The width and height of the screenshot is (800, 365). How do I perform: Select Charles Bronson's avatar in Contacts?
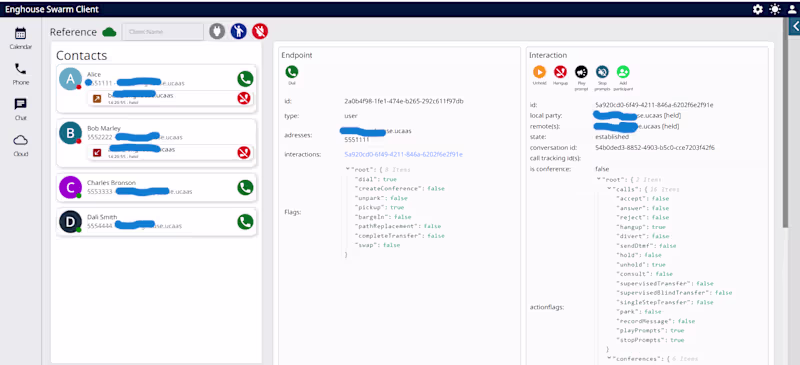click(70, 187)
